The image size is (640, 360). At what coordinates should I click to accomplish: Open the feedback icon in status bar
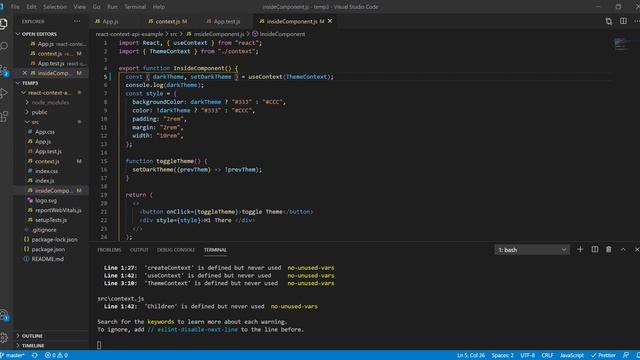point(626,355)
